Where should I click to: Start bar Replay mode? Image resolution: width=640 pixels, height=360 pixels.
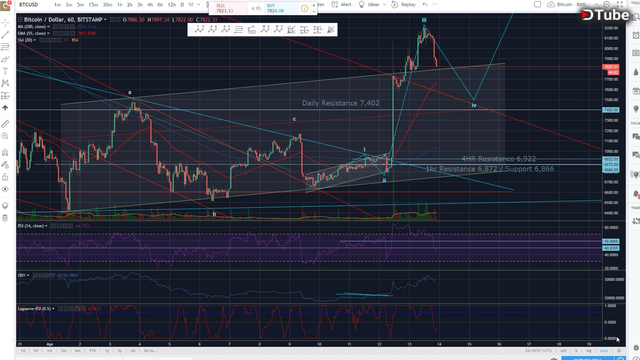[x=403, y=4]
